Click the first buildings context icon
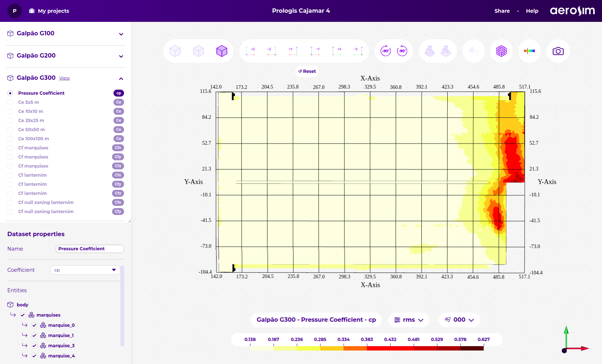This screenshot has width=602, height=364. click(430, 51)
